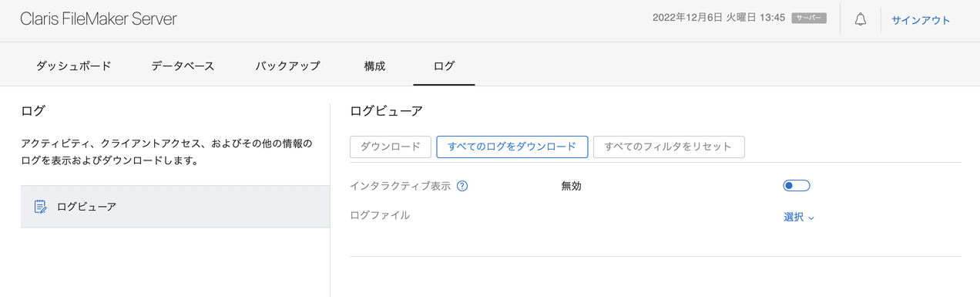Screen dimensions: 980x297
Task: Expand the 選択 log file dropdown
Action: [799, 218]
